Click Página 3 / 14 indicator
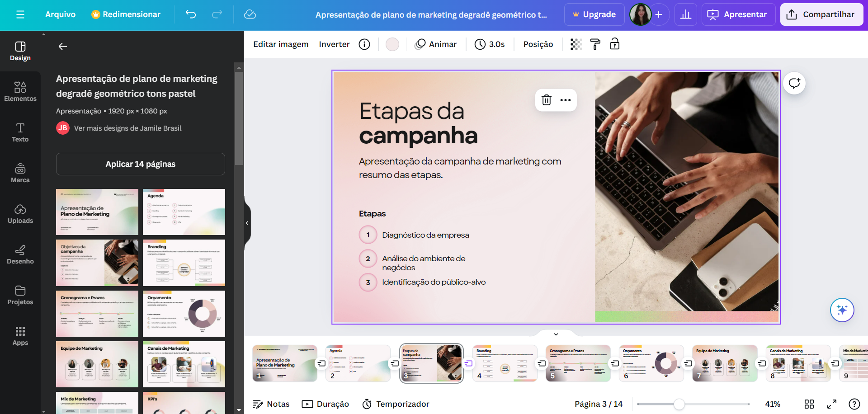The width and height of the screenshot is (868, 414). tap(599, 404)
